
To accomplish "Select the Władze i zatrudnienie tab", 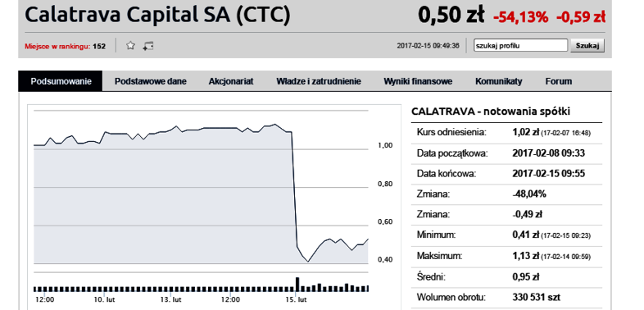I will (x=318, y=81).
